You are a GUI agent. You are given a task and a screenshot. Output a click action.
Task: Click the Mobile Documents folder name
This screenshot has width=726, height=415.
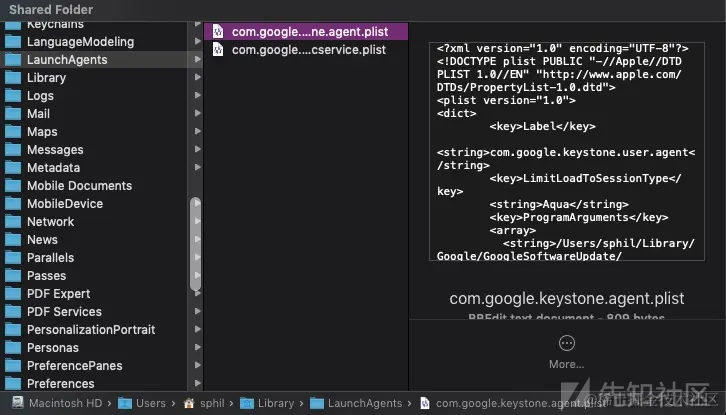point(80,186)
